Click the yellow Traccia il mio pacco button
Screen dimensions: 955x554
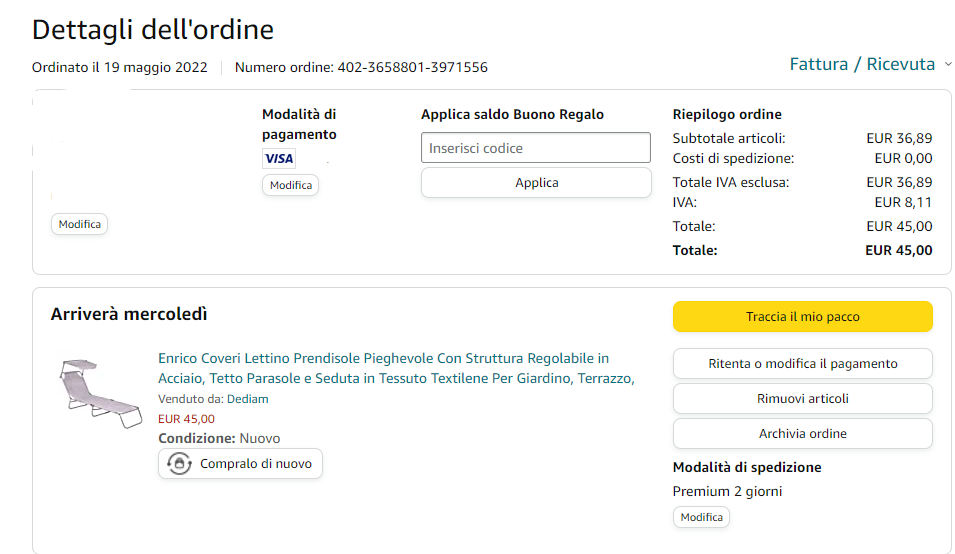pos(802,317)
